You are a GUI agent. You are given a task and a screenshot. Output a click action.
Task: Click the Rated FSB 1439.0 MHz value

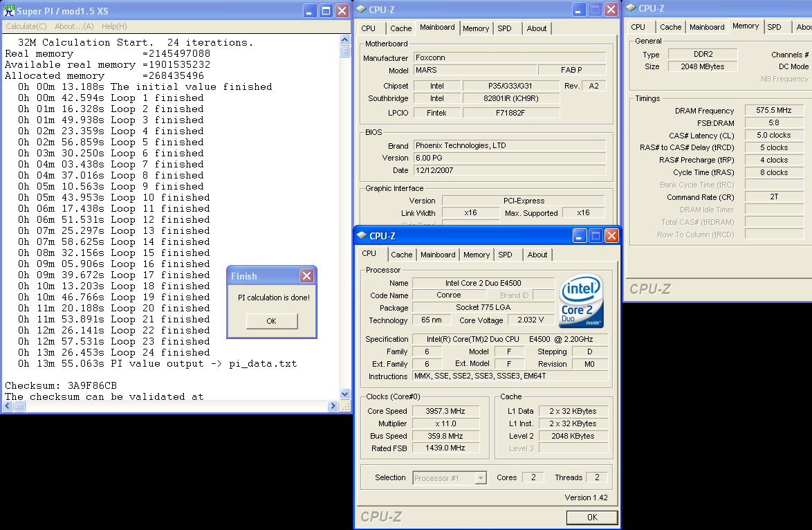[x=445, y=448]
